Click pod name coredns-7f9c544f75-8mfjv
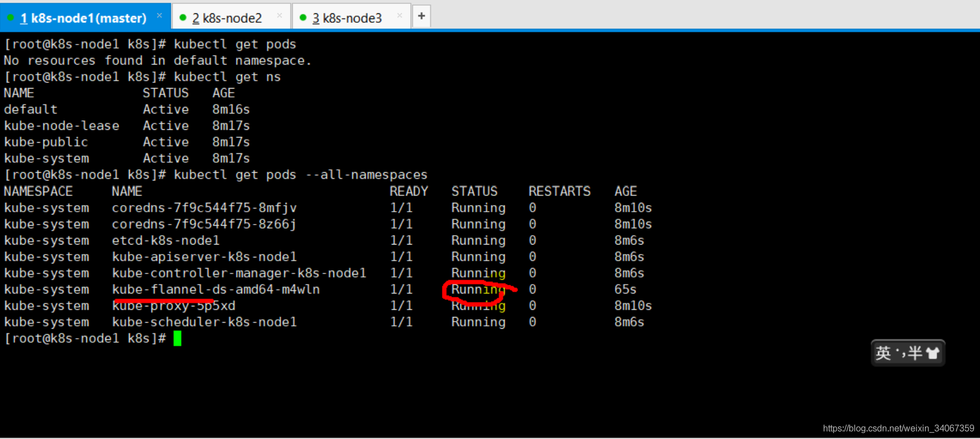Screen dimensions: 980x439 (x=204, y=208)
